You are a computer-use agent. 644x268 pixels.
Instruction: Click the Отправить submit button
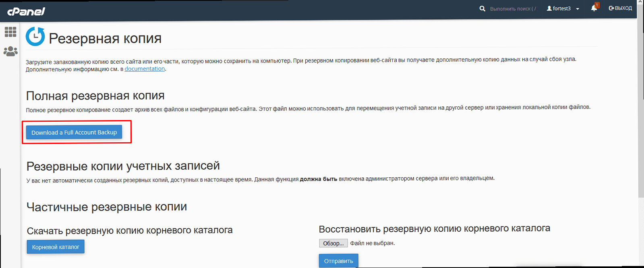click(x=339, y=261)
